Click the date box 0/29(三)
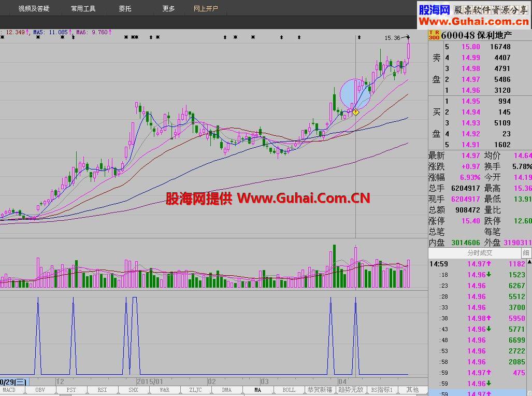Image resolution: width=532 pixels, height=396 pixels. pos(14,381)
